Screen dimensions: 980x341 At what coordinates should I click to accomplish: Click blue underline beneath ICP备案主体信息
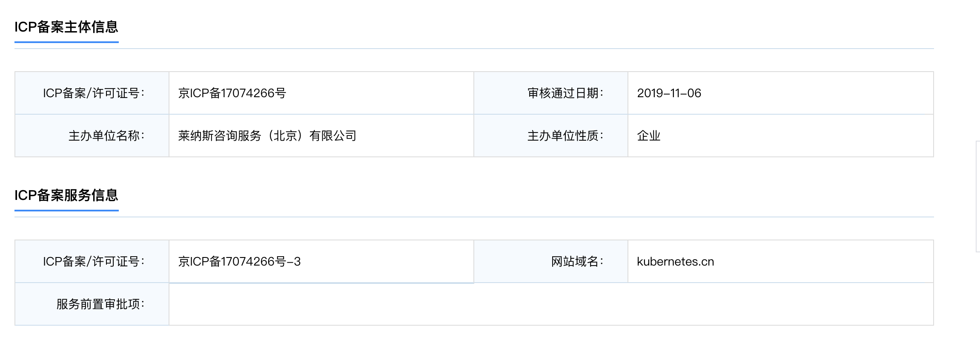coord(66,42)
